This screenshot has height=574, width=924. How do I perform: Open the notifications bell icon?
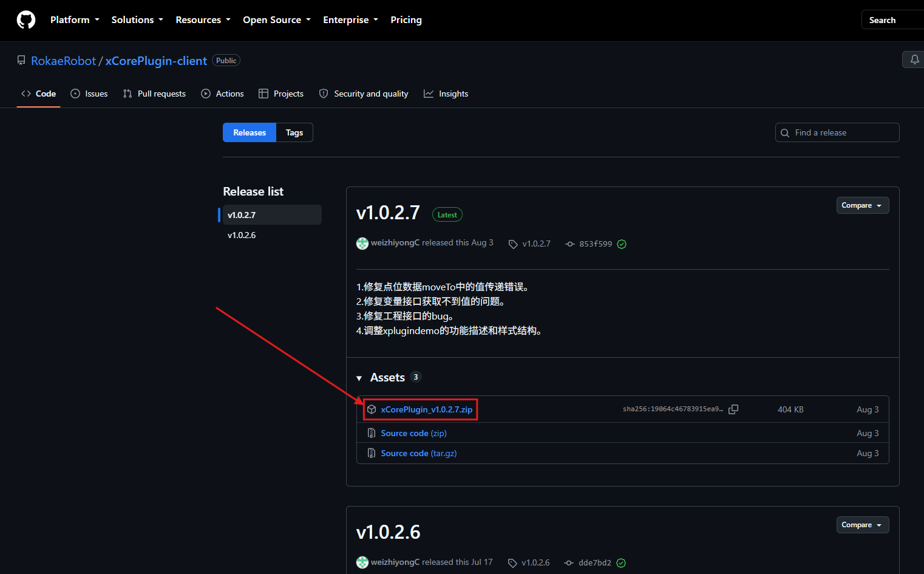[914, 60]
